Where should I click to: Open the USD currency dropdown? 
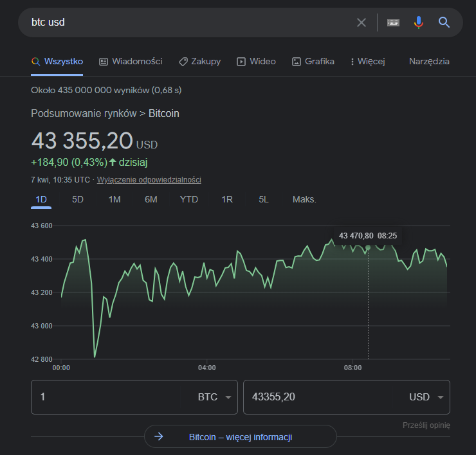tap(426, 397)
